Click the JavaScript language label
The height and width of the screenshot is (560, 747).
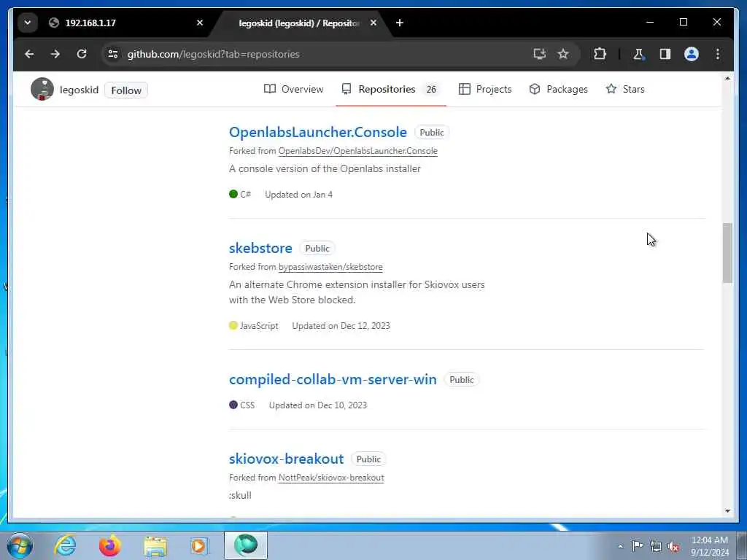tap(259, 326)
